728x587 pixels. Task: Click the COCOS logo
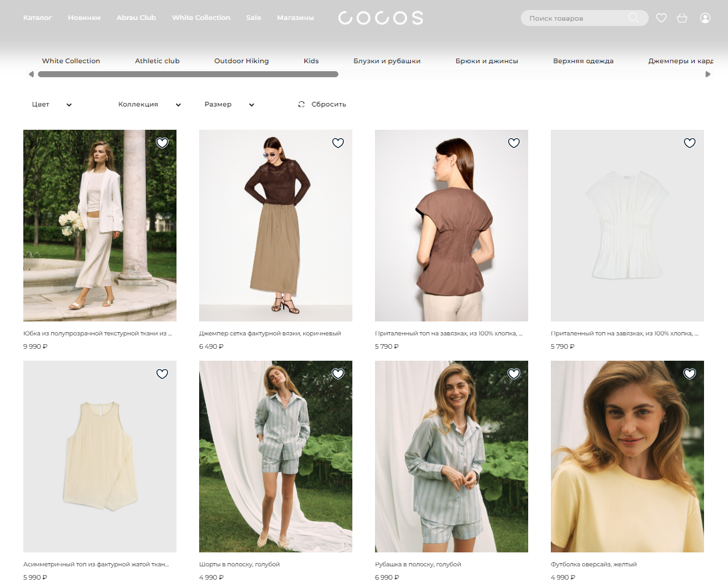click(380, 18)
